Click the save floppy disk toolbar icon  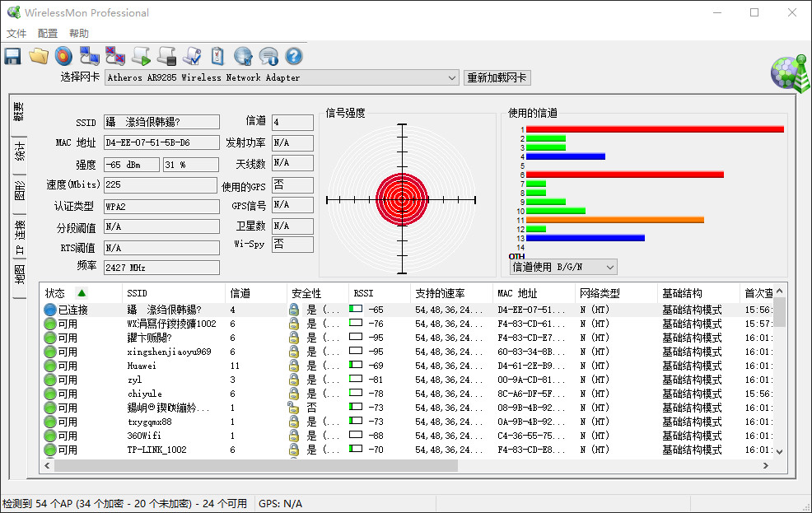12,56
